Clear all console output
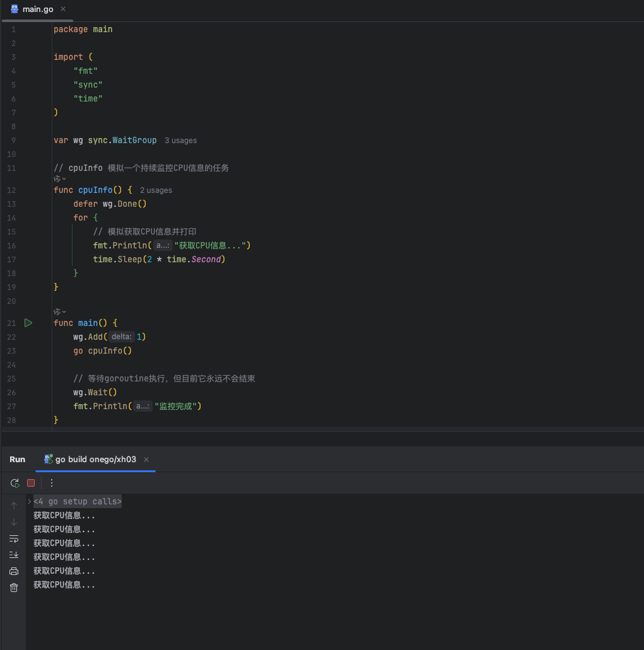The height and width of the screenshot is (650, 644). 14,588
